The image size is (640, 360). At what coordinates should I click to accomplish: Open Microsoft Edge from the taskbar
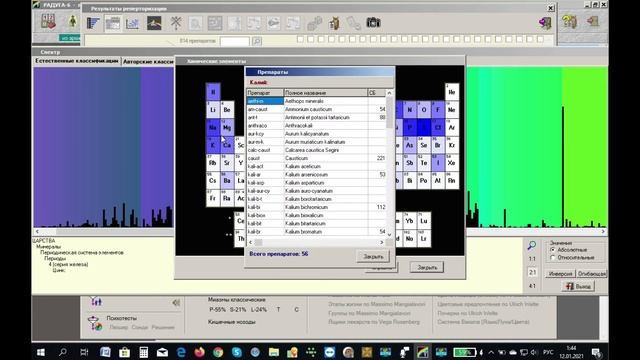pos(181,352)
